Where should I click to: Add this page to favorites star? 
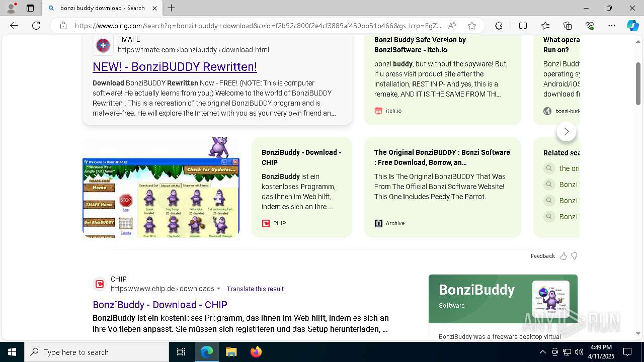(x=471, y=26)
